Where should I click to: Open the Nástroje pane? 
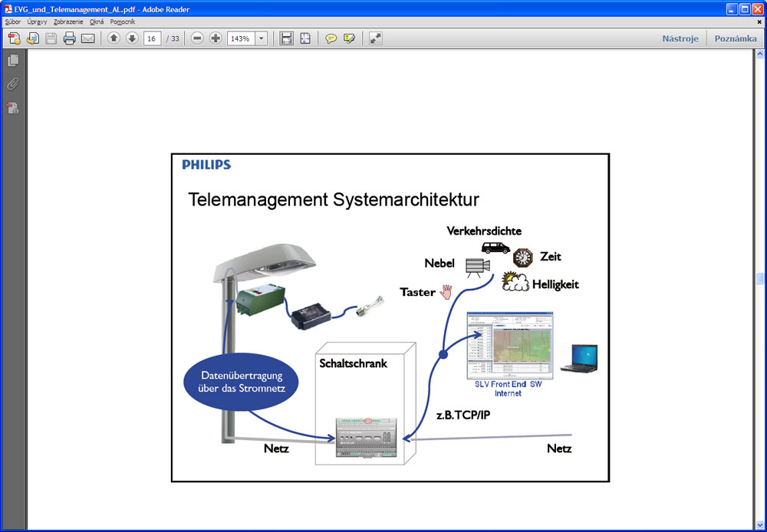pyautogui.click(x=680, y=38)
